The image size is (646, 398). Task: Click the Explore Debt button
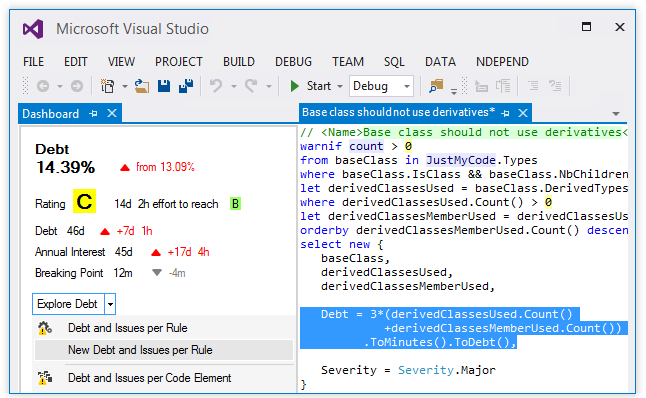68,304
